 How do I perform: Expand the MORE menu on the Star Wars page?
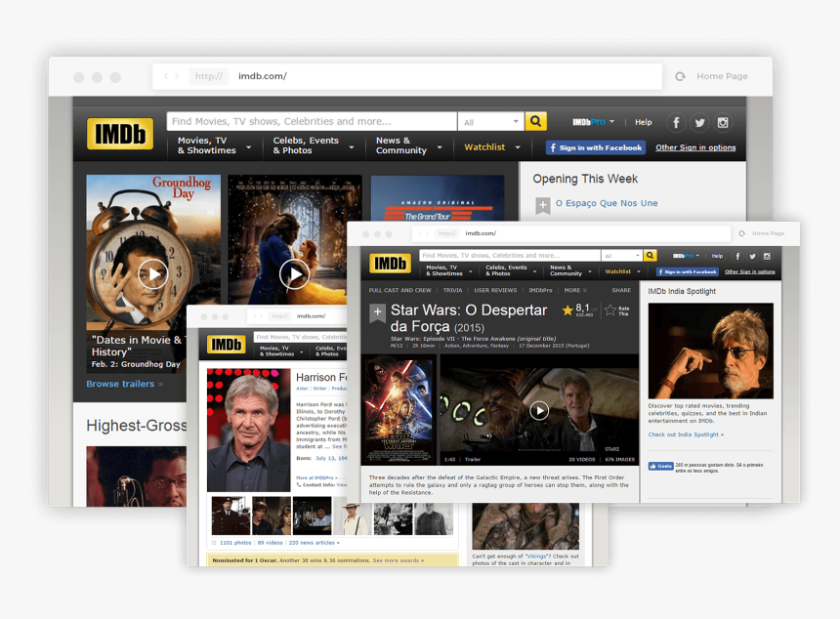click(x=575, y=290)
